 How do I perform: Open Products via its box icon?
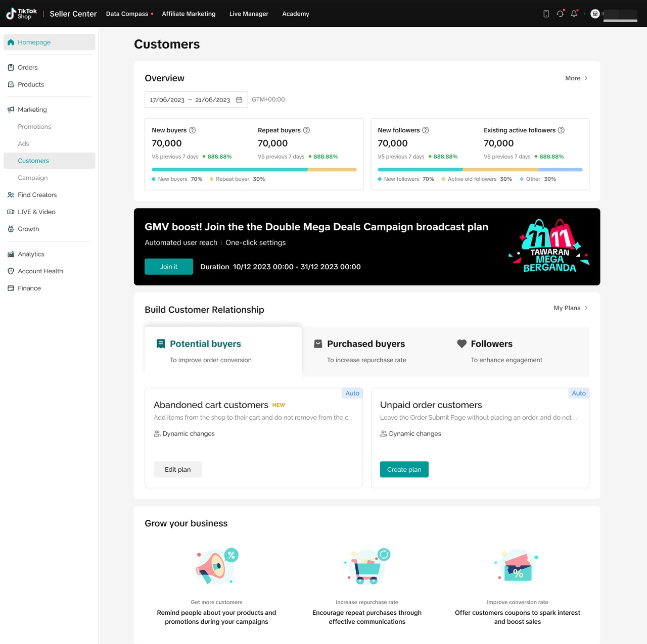(11, 84)
